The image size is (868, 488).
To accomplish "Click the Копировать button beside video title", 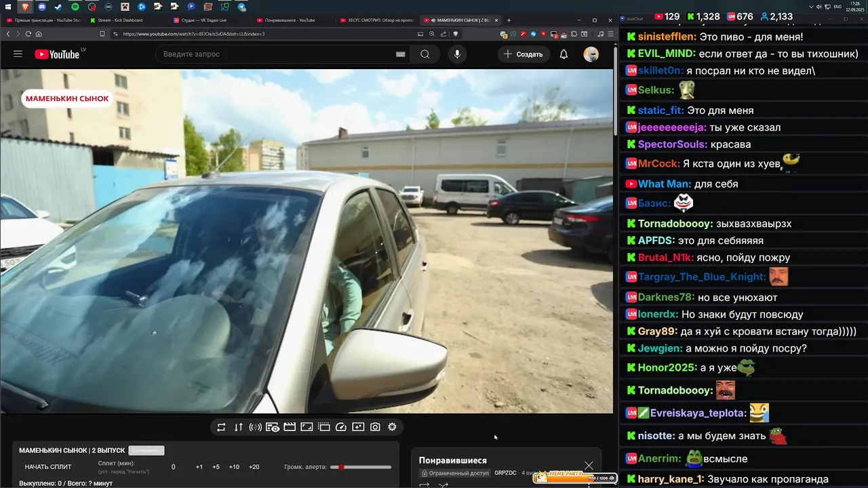I will (146, 451).
